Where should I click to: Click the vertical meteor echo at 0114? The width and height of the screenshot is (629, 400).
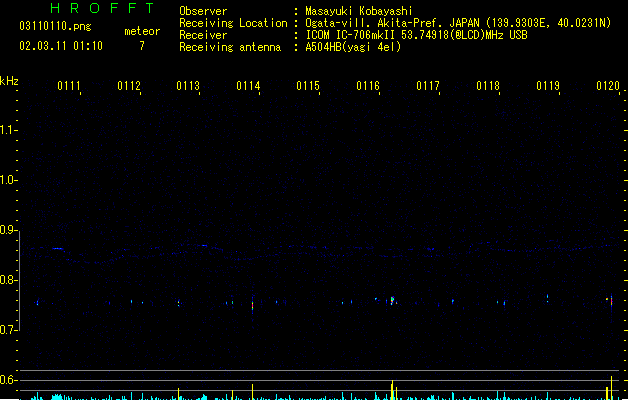253,304
